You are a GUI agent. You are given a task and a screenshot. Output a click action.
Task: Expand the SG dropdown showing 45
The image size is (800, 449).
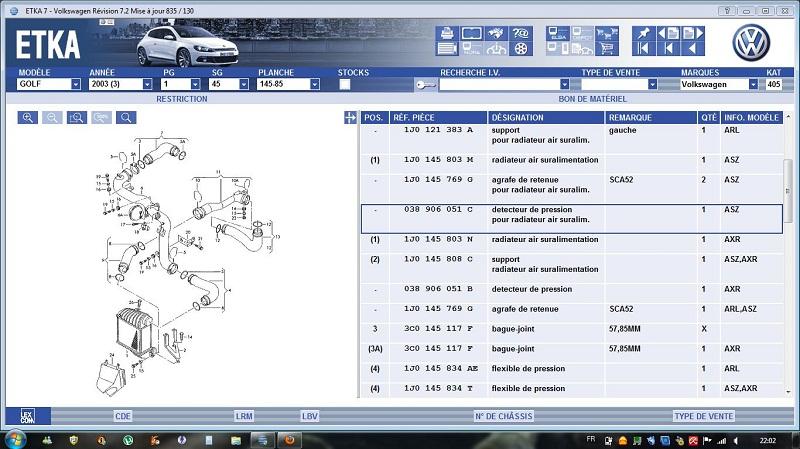tap(244, 84)
